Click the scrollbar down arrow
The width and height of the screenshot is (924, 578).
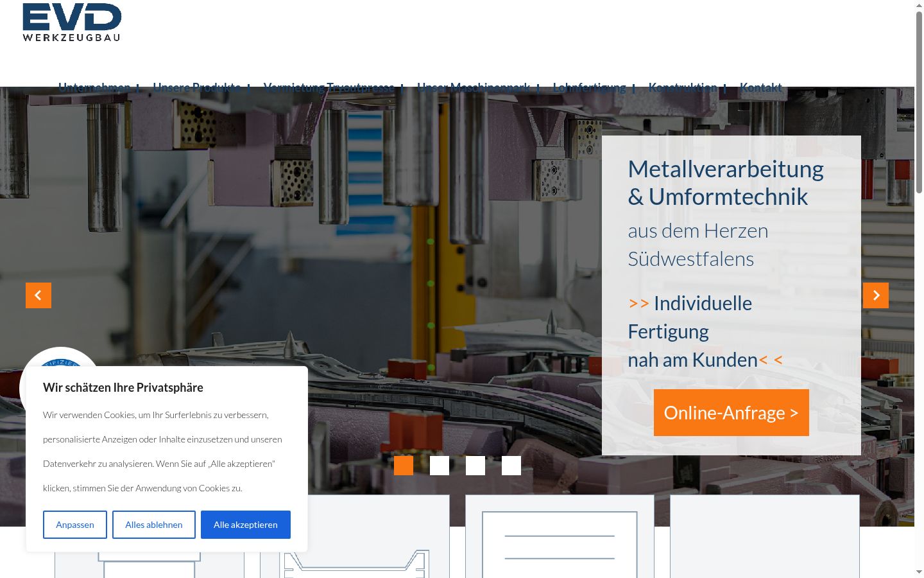(x=919, y=572)
